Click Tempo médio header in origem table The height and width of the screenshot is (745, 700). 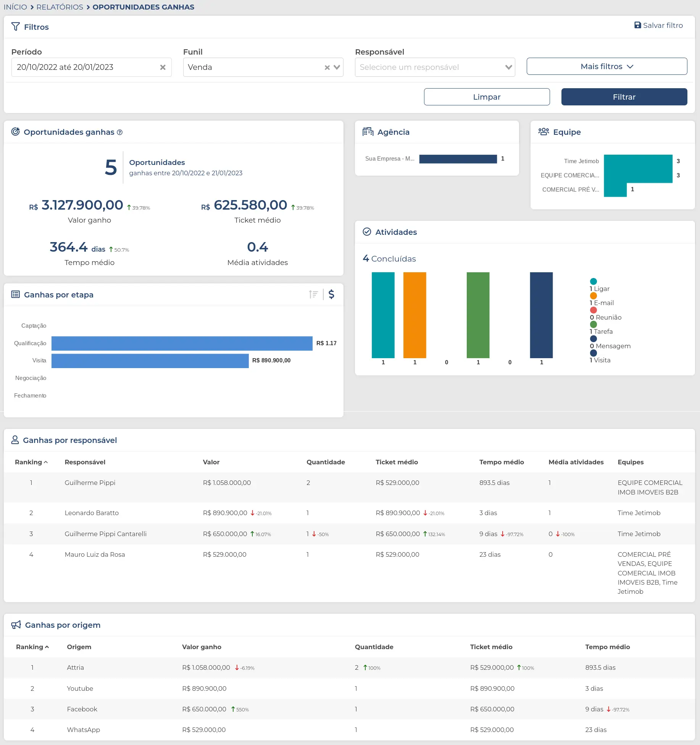[x=607, y=647]
